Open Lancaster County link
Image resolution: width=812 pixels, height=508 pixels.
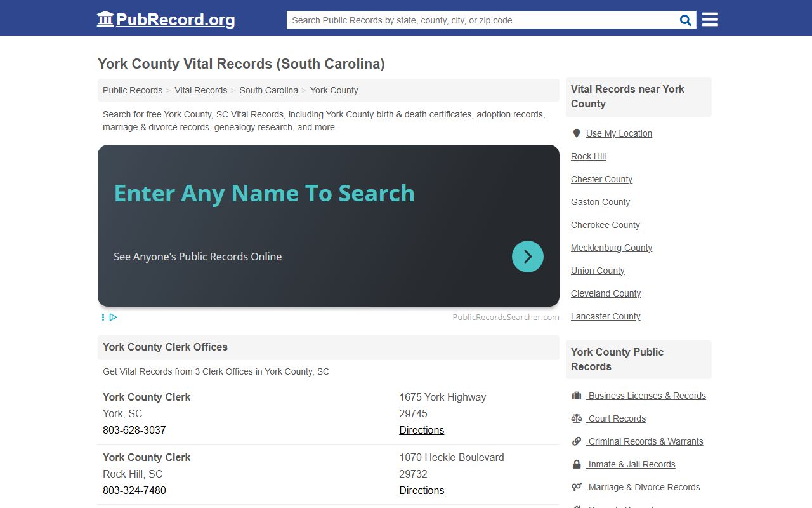click(x=605, y=316)
